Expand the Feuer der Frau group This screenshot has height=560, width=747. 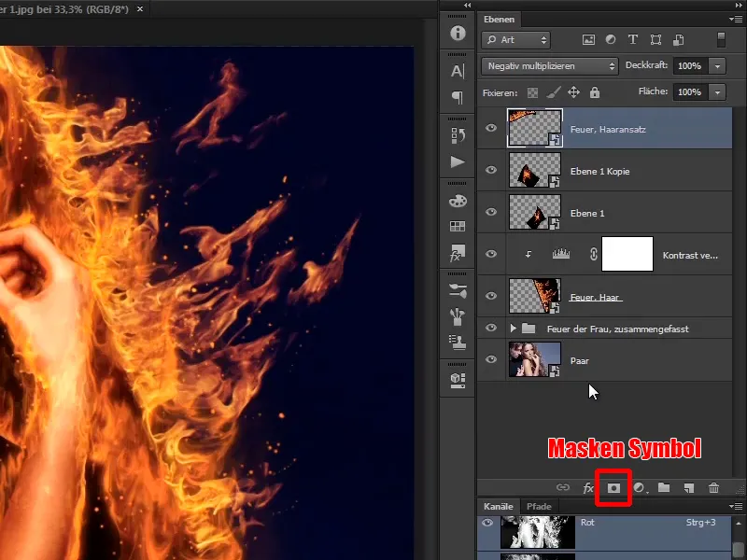(513, 329)
